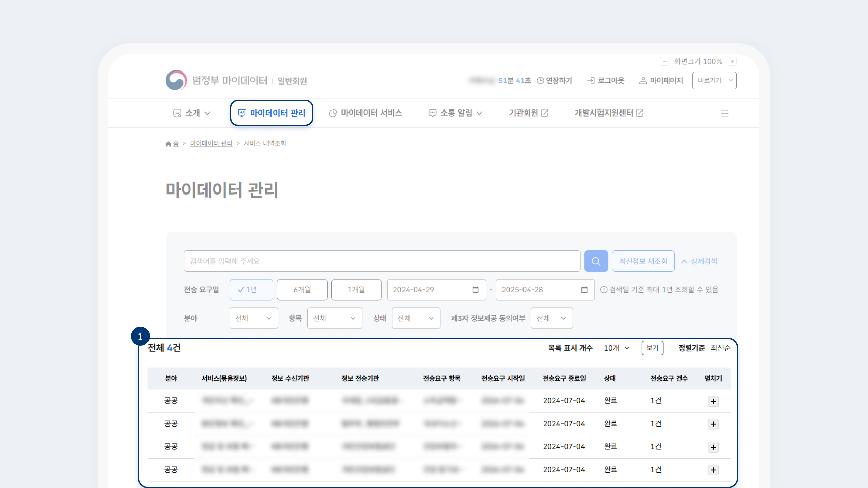Image resolution: width=868 pixels, height=488 pixels.
Task: Open the 항목 dropdown
Action: [x=335, y=318]
